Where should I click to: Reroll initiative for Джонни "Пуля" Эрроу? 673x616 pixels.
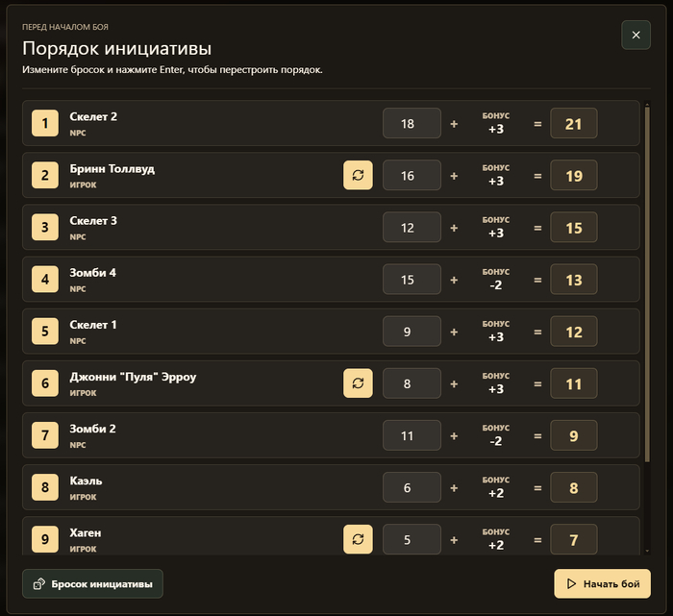tap(358, 383)
